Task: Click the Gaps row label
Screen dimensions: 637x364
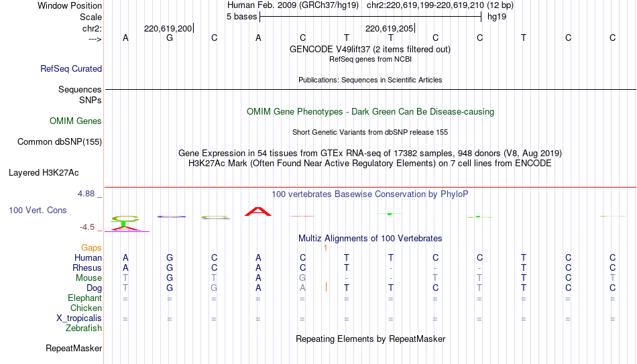Action: [x=91, y=247]
